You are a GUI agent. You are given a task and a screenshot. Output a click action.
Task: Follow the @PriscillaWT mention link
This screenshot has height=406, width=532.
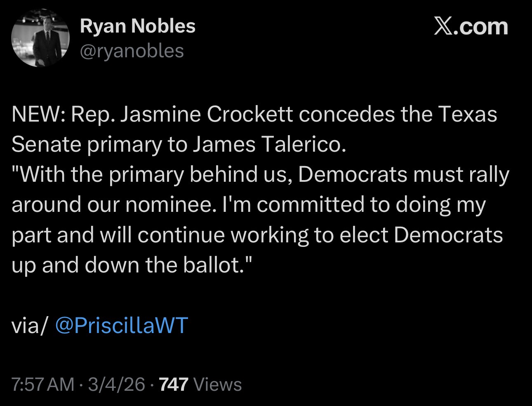tap(121, 325)
